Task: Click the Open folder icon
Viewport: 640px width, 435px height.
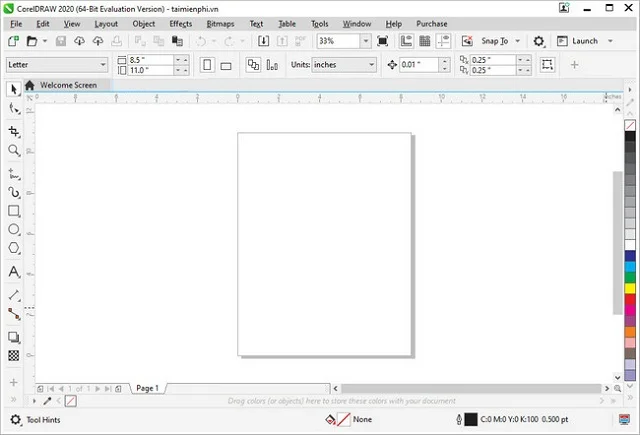Action: coord(32,41)
